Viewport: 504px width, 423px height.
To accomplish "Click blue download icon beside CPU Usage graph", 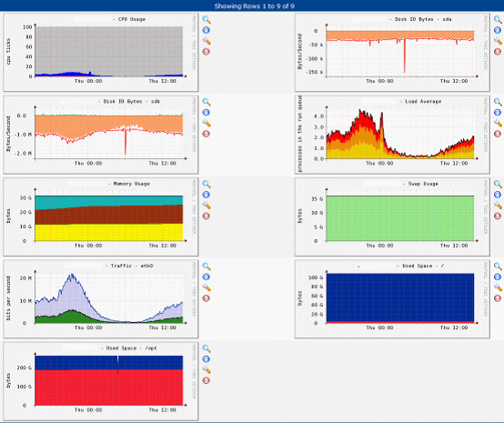I will click(x=206, y=30).
